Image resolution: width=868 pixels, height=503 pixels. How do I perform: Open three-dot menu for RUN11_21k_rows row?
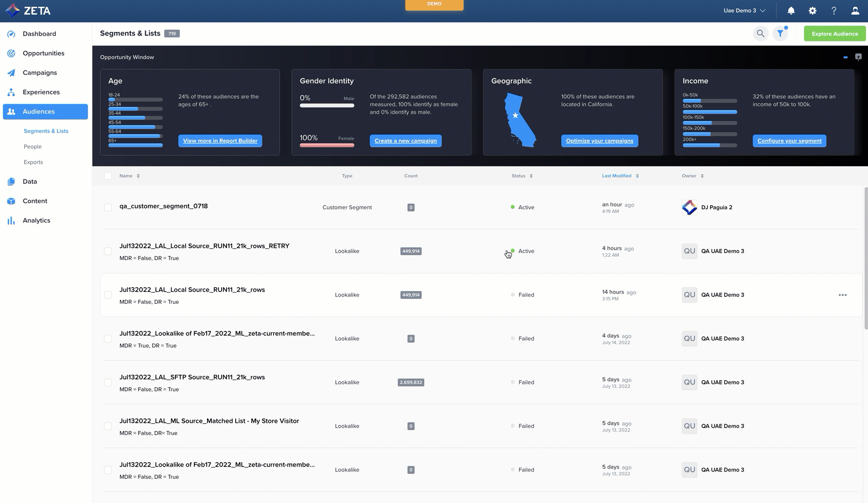pyautogui.click(x=842, y=295)
